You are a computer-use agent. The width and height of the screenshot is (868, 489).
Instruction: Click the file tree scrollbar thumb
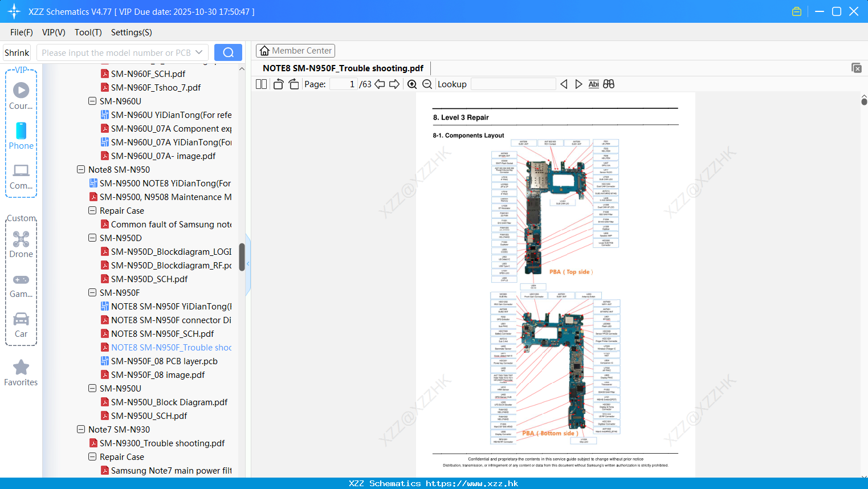(x=242, y=256)
